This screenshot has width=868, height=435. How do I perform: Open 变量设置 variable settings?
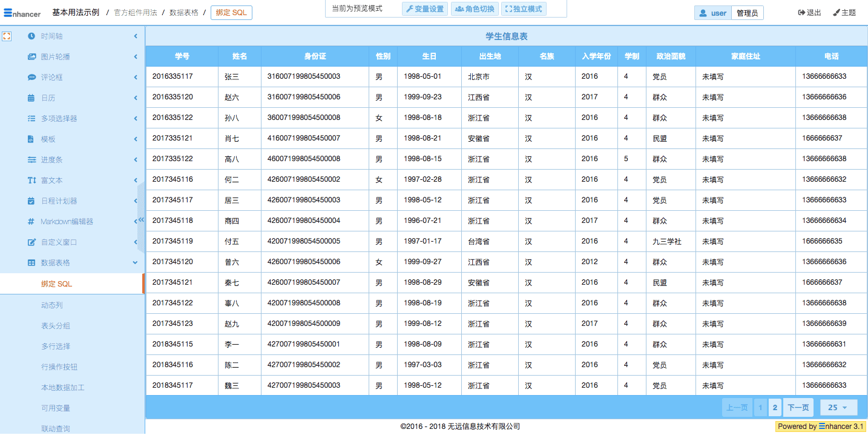click(x=425, y=9)
